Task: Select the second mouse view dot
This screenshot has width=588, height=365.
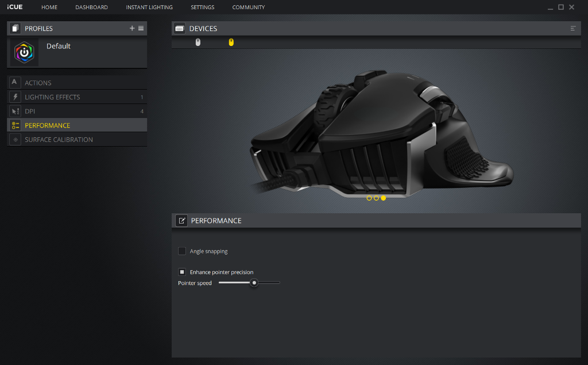Action: click(376, 198)
